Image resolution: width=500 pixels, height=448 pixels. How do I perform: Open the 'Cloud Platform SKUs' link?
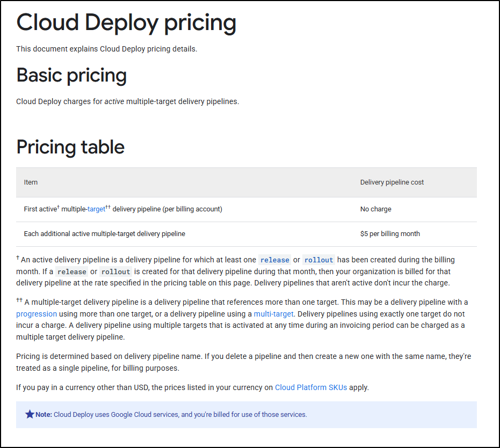(x=311, y=387)
